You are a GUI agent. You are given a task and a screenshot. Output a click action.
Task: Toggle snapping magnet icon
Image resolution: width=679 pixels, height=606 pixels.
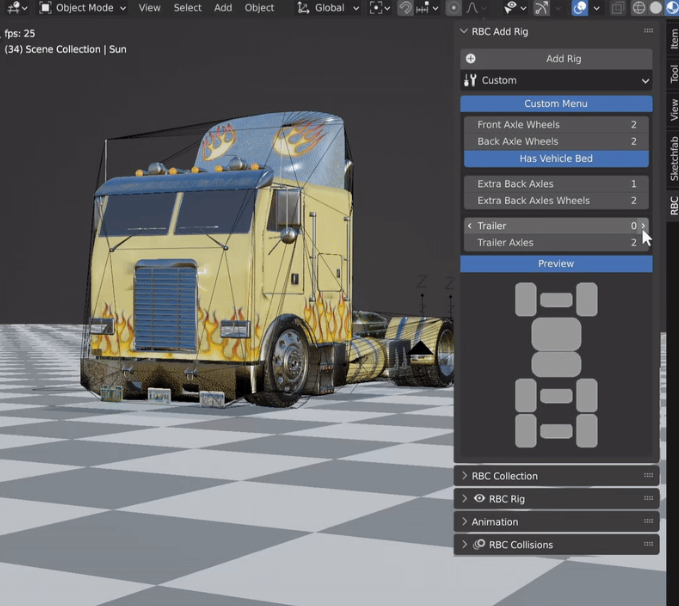click(405, 8)
